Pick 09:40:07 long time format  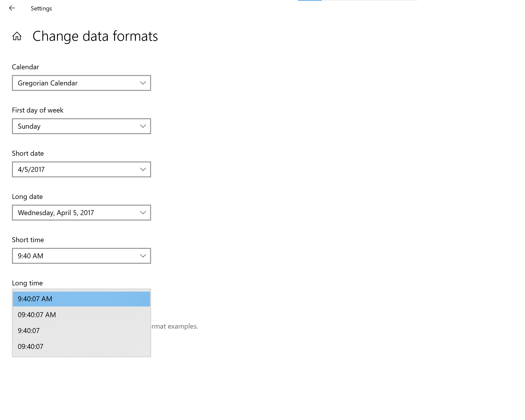(x=81, y=346)
